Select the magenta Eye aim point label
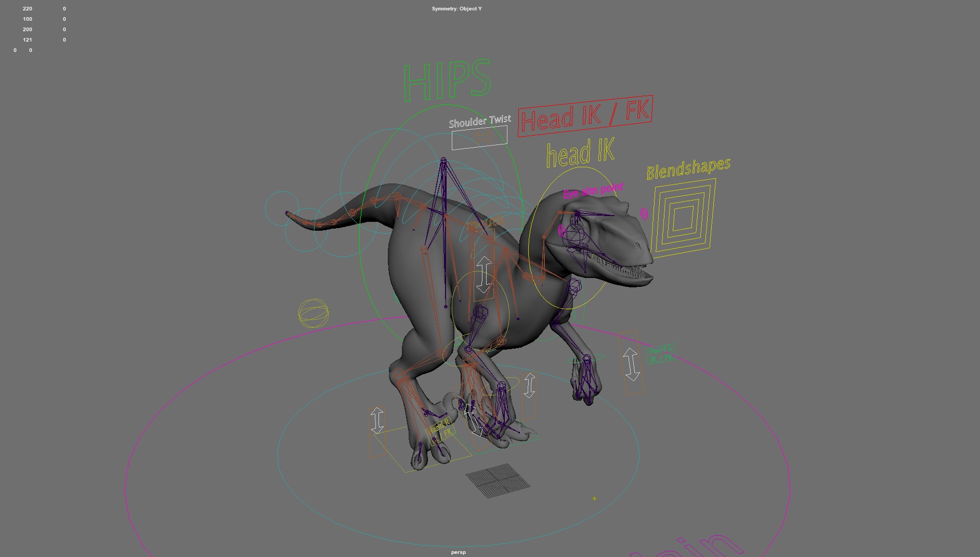Screen dimensions: 980x557 (x=593, y=191)
